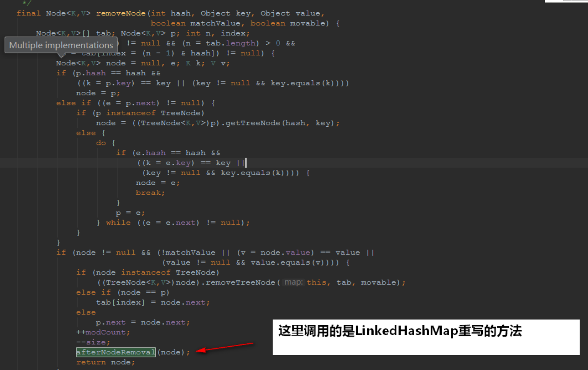Click the 'Object key' parameter
Image resolution: width=588 pixels, height=370 pixels.
point(225,13)
